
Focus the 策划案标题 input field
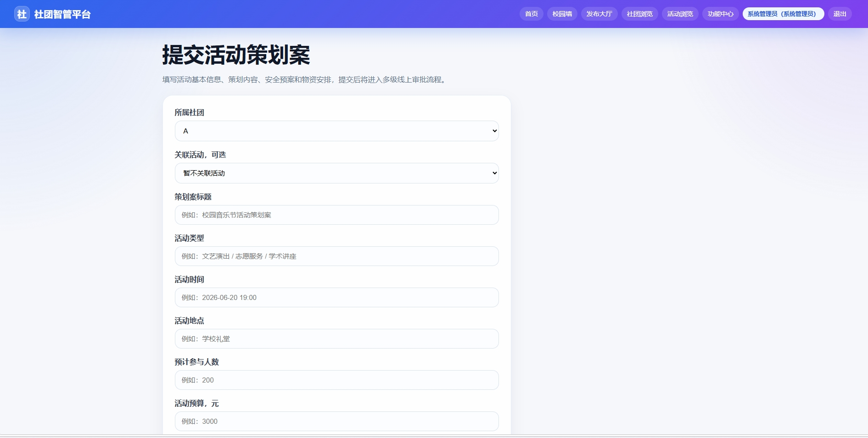tap(337, 215)
